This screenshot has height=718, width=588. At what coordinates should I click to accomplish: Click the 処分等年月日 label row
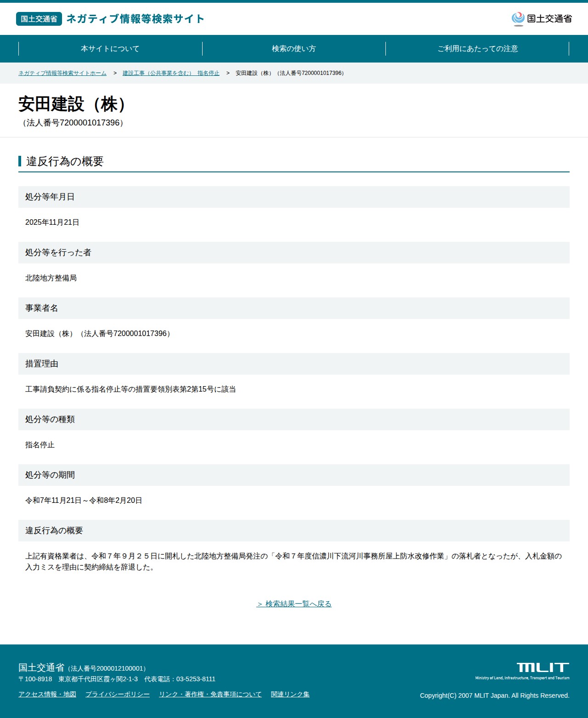294,197
